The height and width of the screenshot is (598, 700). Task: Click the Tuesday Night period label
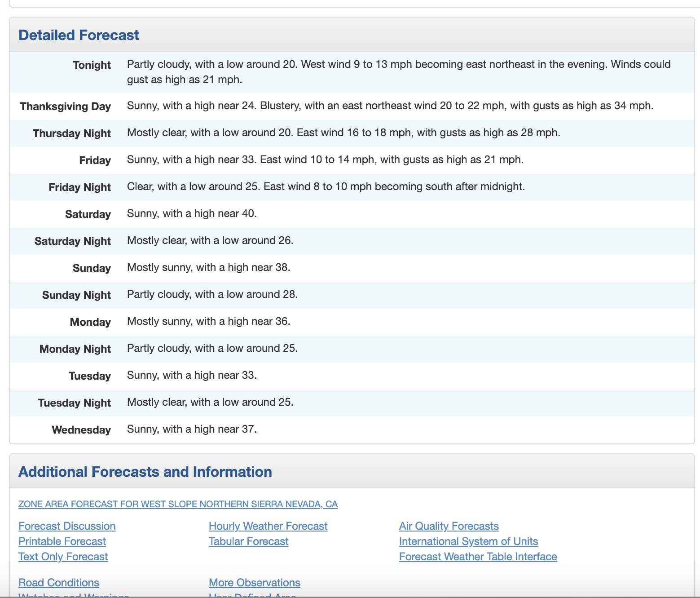click(74, 403)
